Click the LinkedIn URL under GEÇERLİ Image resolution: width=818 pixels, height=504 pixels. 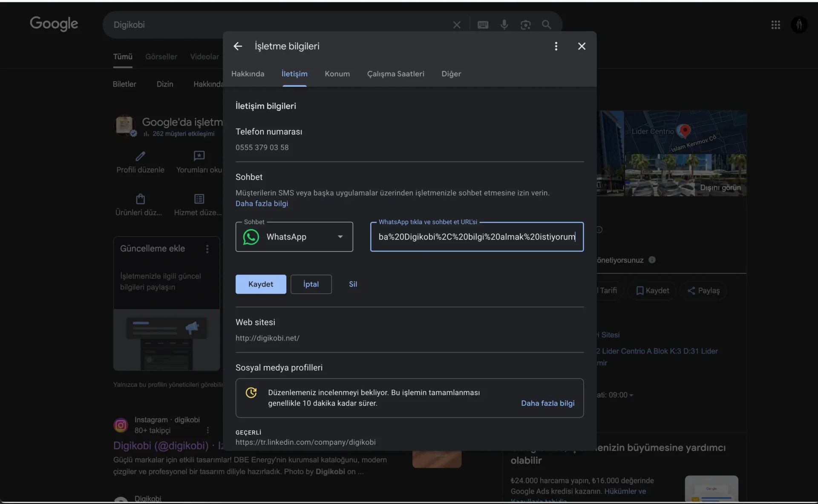305,442
